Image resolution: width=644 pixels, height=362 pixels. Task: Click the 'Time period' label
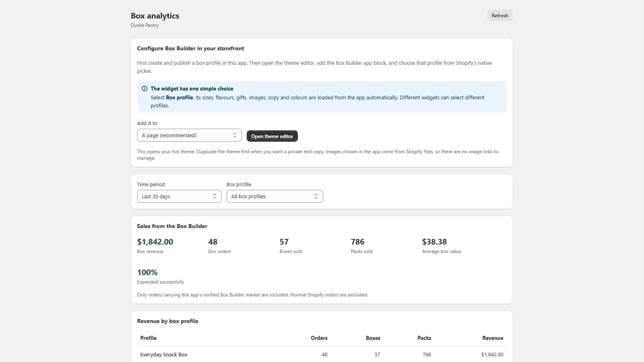(151, 184)
